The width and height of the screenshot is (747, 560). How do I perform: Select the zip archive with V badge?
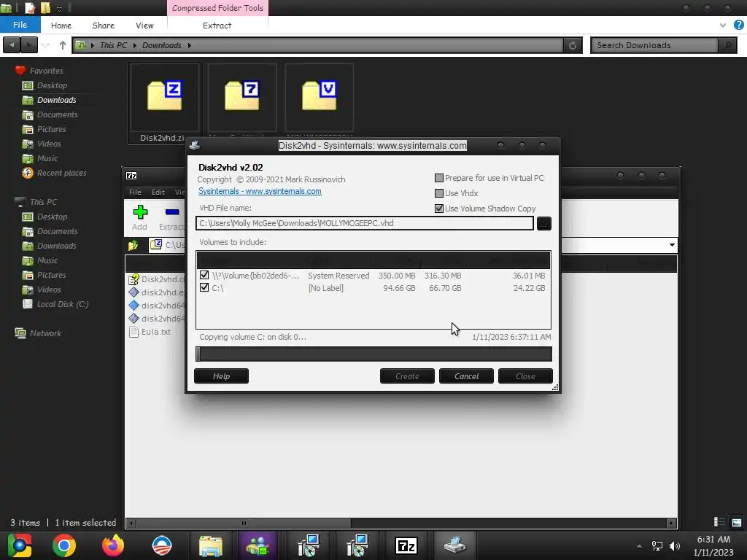[320, 98]
